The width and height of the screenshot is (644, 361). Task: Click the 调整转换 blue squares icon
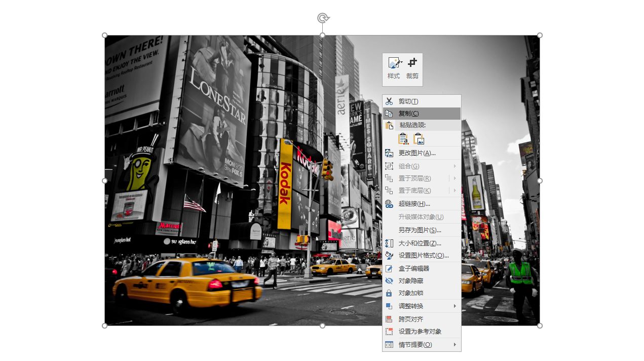pyautogui.click(x=389, y=306)
